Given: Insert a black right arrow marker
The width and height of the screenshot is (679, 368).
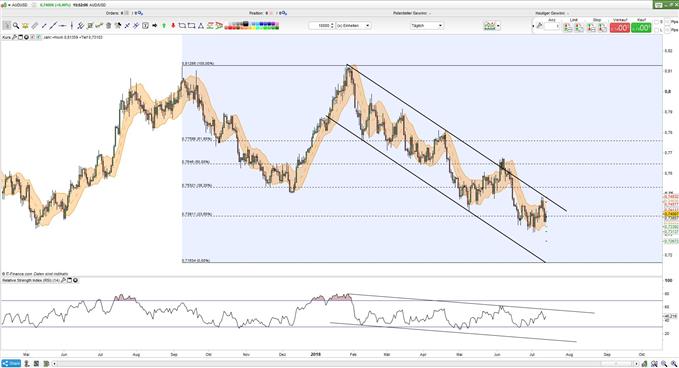Looking at the screenshot, I should pos(155,26).
